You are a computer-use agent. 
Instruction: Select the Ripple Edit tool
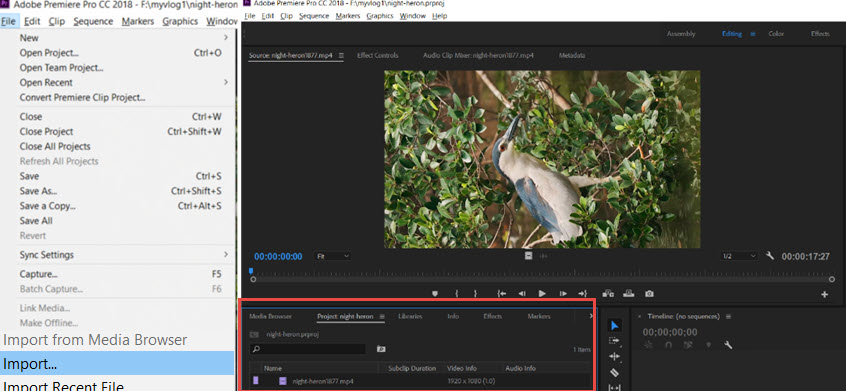[x=615, y=356]
